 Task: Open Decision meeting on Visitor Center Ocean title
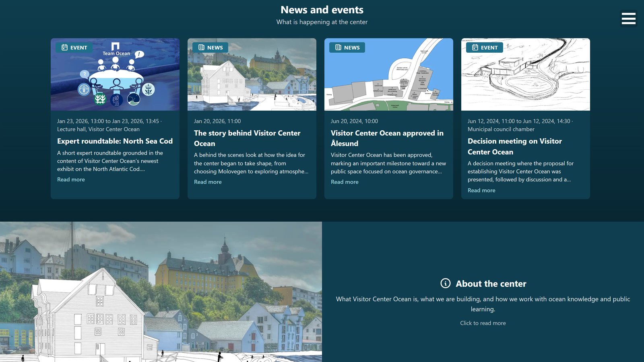point(515,146)
